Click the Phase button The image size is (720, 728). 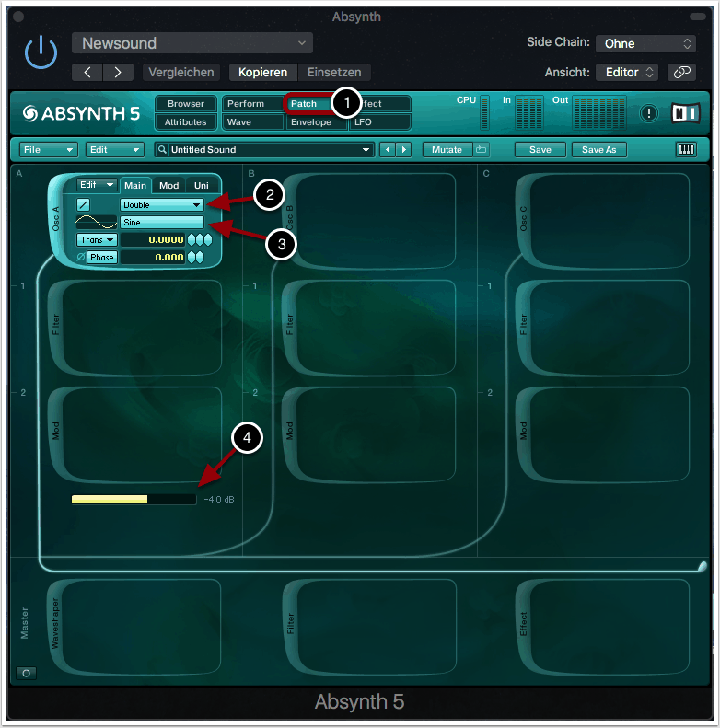(101, 257)
